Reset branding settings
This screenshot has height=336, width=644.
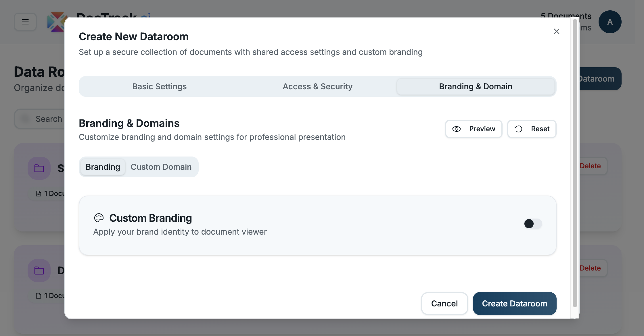[532, 129]
